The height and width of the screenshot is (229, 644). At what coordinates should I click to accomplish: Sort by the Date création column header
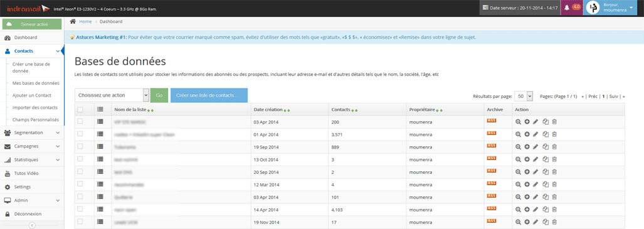click(x=268, y=110)
